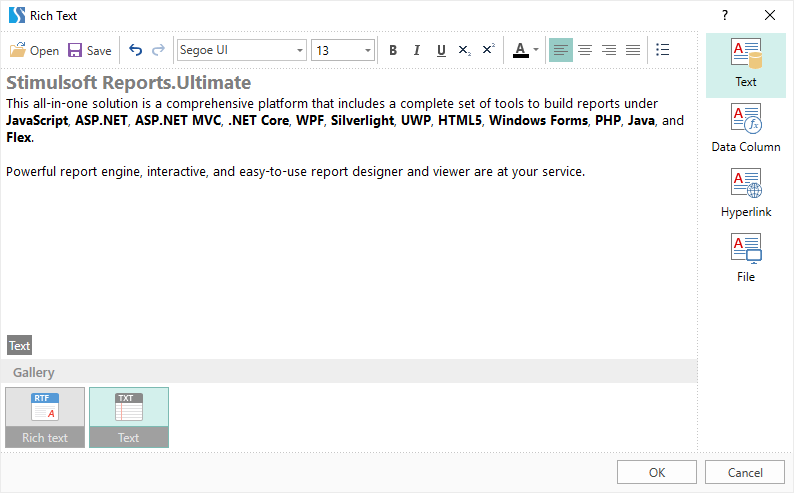Click the Stimulsoft Reports.Ultimate heading

coord(128,83)
